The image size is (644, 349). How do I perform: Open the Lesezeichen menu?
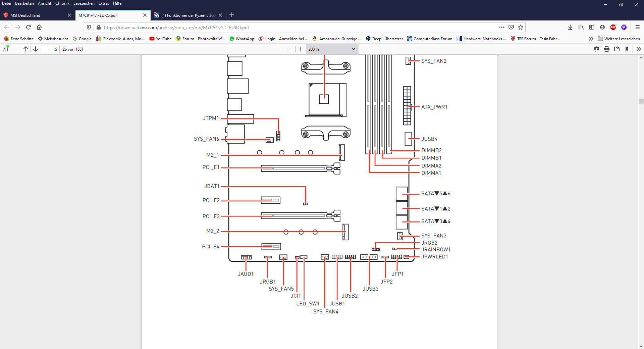(x=84, y=3)
